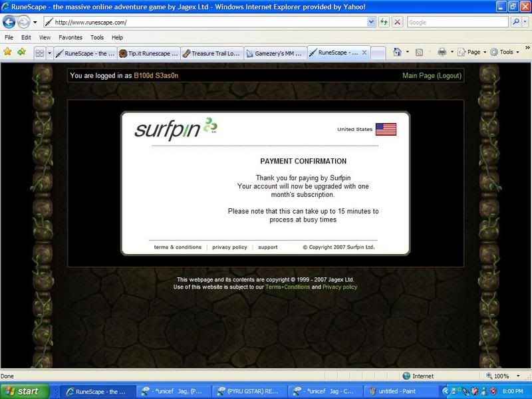This screenshot has width=532, height=399.
Task: Open the Edit menu
Action: point(26,37)
